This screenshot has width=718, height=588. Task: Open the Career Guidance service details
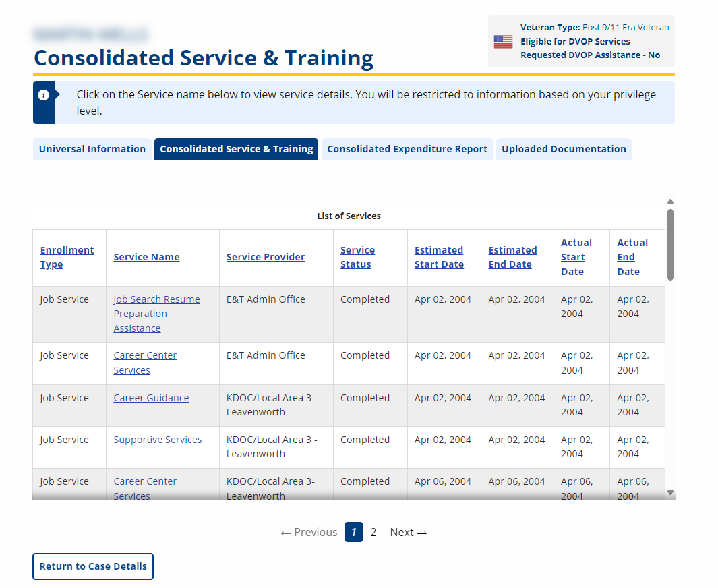tap(151, 398)
